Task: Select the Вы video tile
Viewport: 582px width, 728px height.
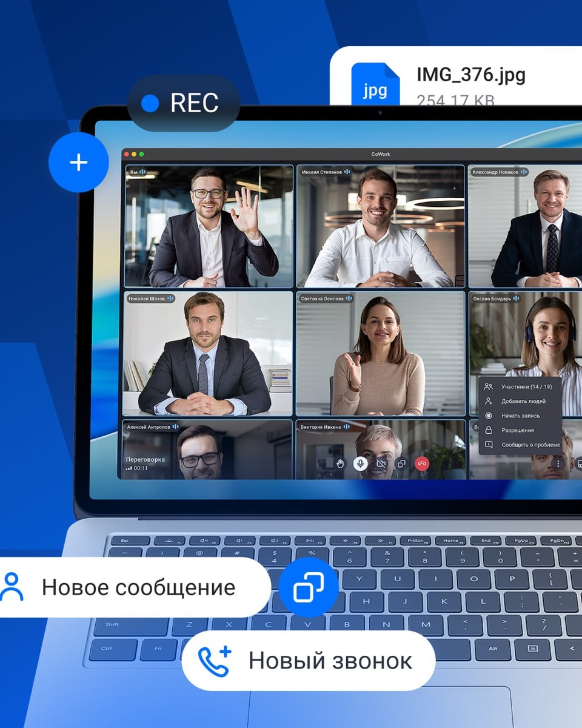Action: pyautogui.click(x=209, y=226)
